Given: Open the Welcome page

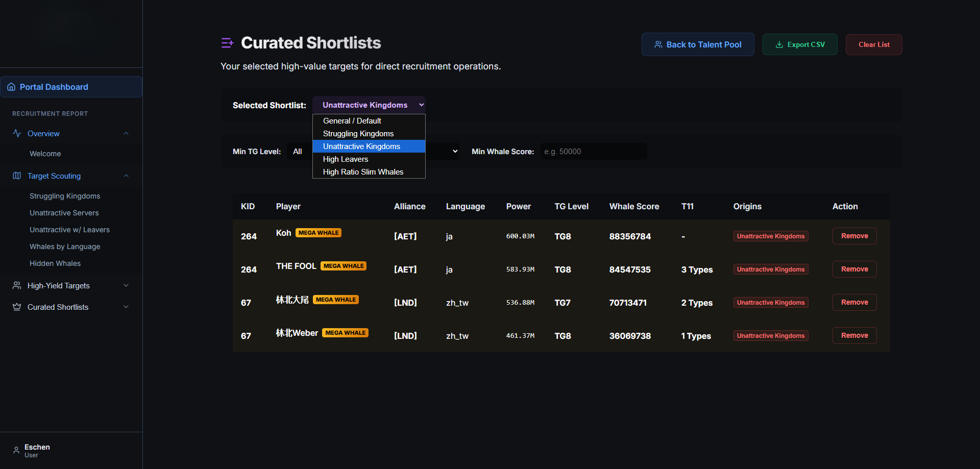Looking at the screenshot, I should tap(45, 154).
